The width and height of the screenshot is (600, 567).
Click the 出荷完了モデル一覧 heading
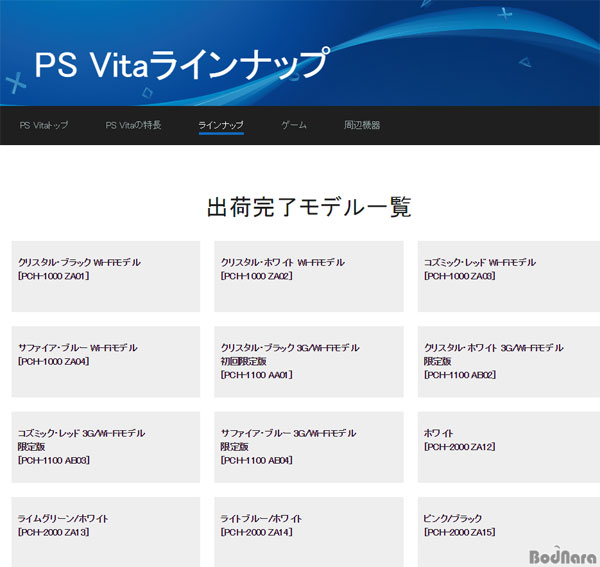309,207
